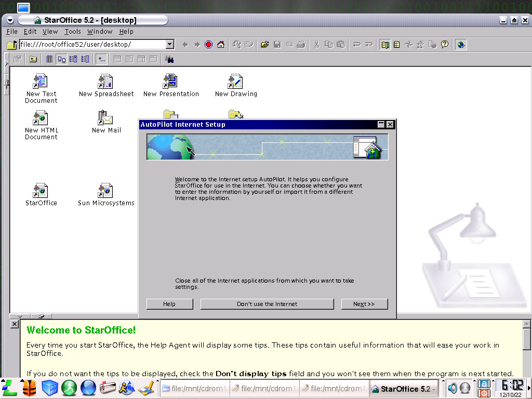Open the Tools menu

click(73, 32)
